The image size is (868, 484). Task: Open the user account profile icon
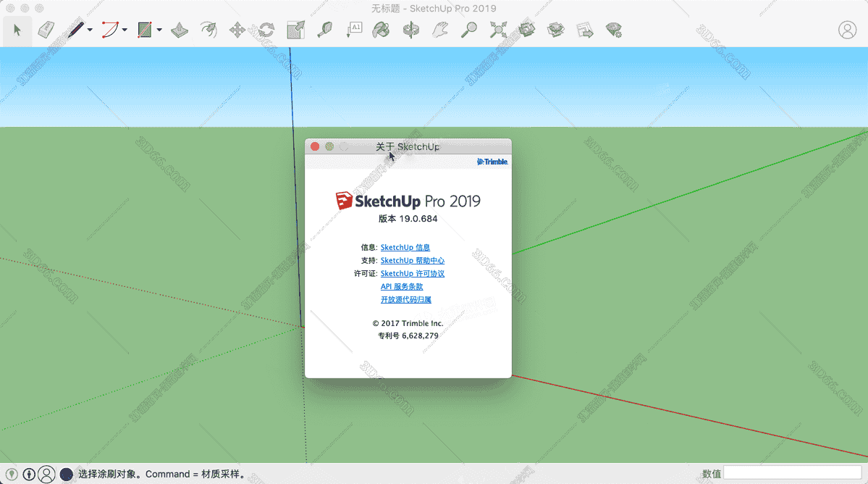(847, 30)
